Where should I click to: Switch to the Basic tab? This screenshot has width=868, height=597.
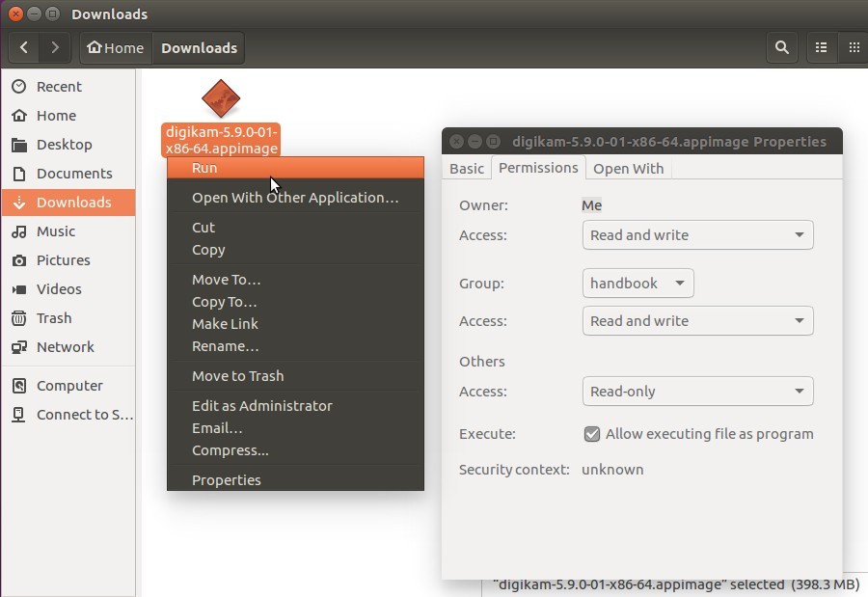(x=466, y=169)
